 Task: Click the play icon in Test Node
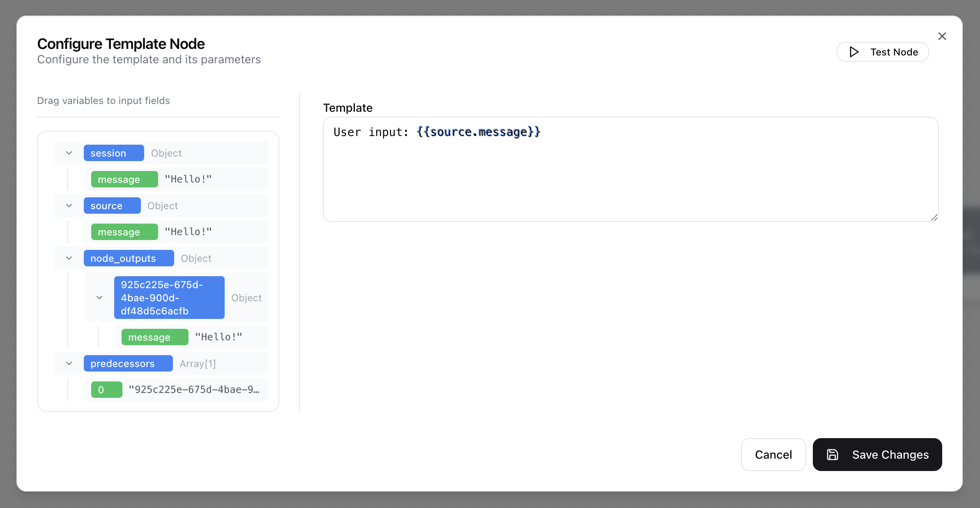point(854,52)
